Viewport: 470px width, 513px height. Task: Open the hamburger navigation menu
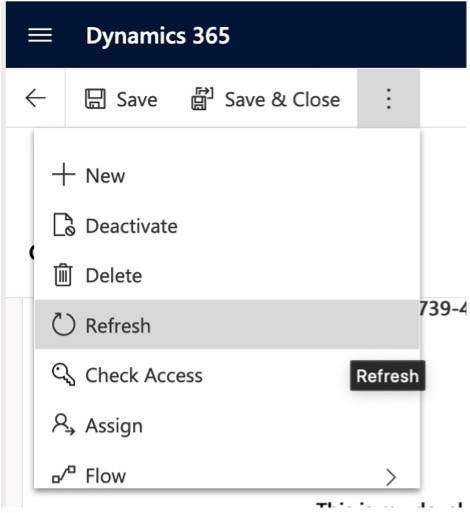click(40, 35)
